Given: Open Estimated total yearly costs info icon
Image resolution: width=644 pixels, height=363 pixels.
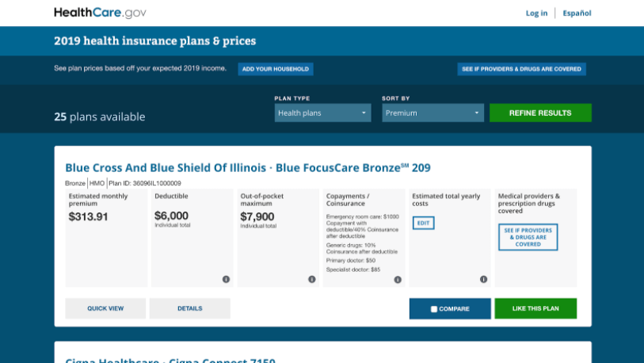Looking at the screenshot, I should (x=483, y=279).
